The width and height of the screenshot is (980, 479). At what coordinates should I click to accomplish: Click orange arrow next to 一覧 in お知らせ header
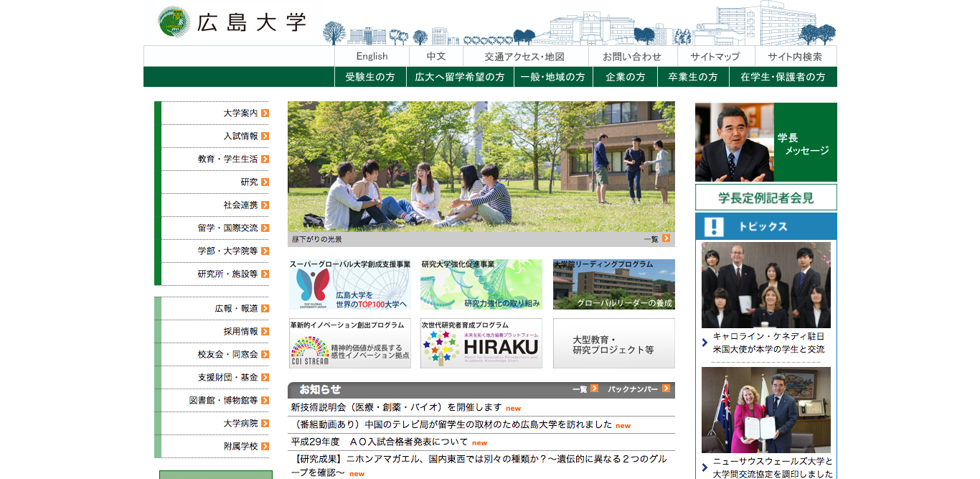point(595,389)
